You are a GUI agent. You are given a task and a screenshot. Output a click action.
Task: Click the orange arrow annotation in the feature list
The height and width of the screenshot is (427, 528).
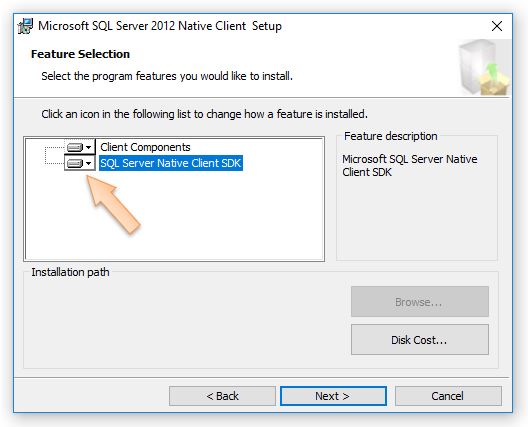[113, 204]
